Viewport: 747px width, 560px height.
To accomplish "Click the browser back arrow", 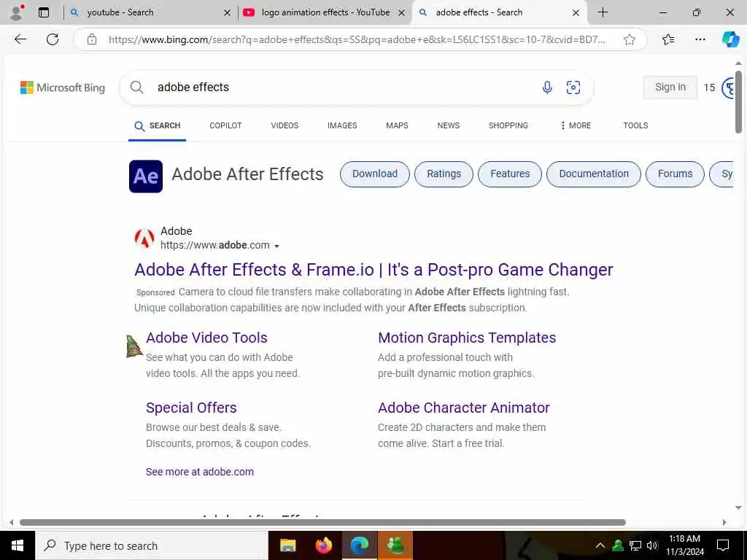I will [20, 39].
